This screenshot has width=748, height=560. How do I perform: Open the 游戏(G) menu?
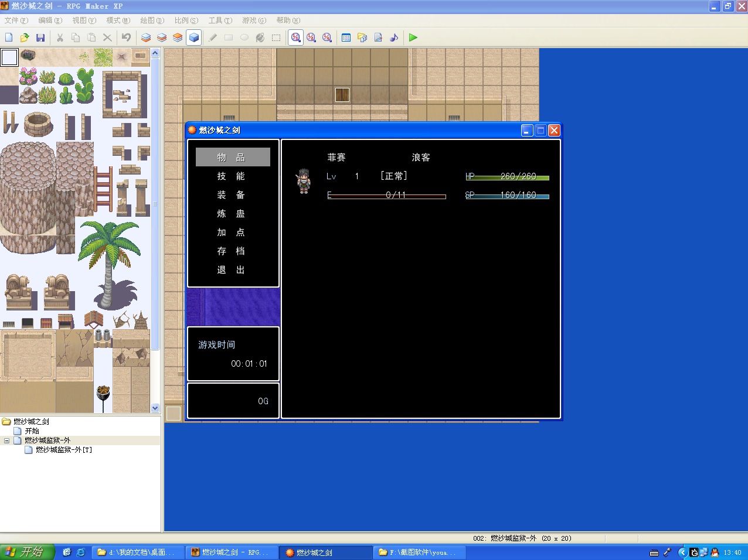coord(254,21)
